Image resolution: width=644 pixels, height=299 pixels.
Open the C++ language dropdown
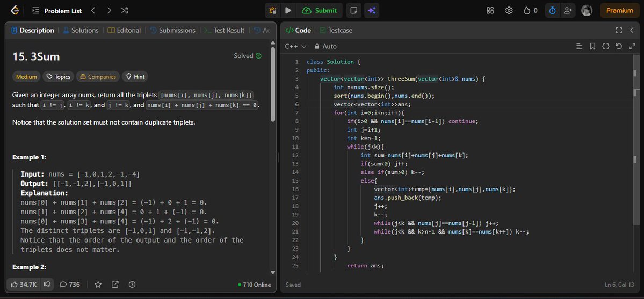pyautogui.click(x=296, y=46)
